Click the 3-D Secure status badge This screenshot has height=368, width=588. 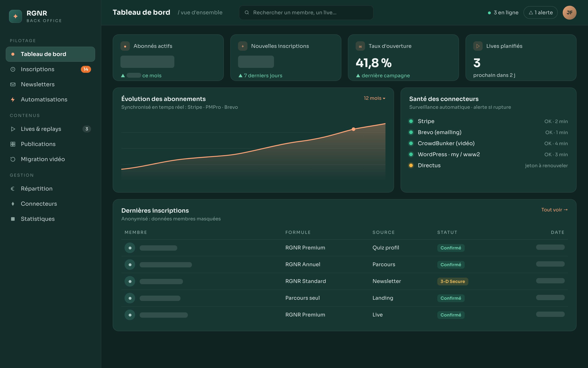point(453,281)
